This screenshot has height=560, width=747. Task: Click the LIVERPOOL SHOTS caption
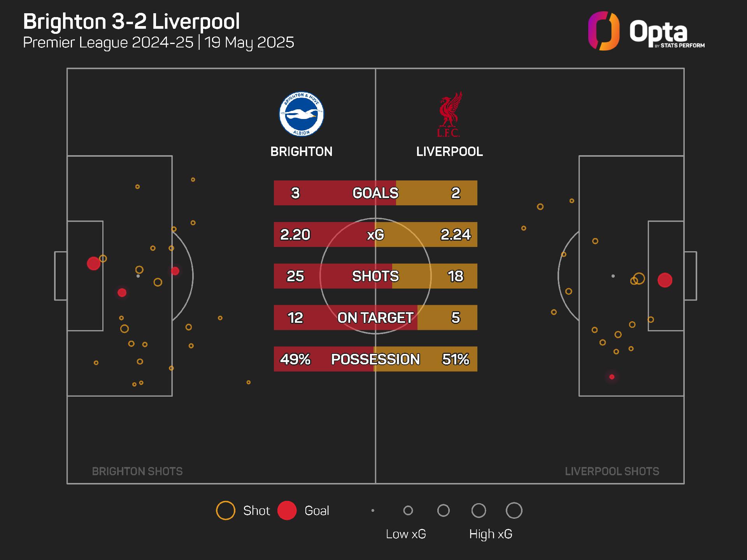pyautogui.click(x=612, y=471)
